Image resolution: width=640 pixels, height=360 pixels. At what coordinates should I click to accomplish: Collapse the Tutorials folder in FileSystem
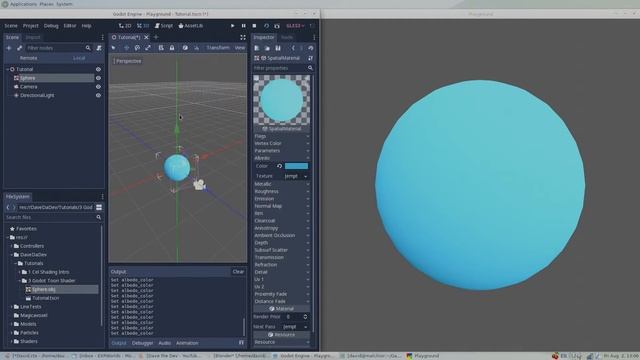(x=16, y=263)
